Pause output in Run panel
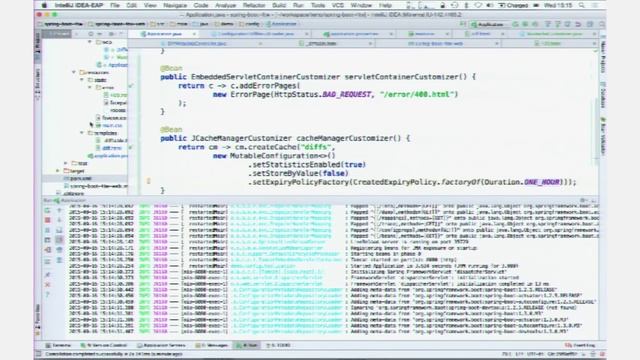Screen dimensions: 640x360 (x=47, y=230)
